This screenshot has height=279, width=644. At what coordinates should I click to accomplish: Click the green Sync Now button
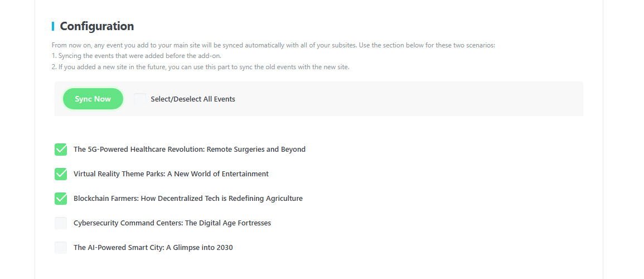[x=93, y=99]
